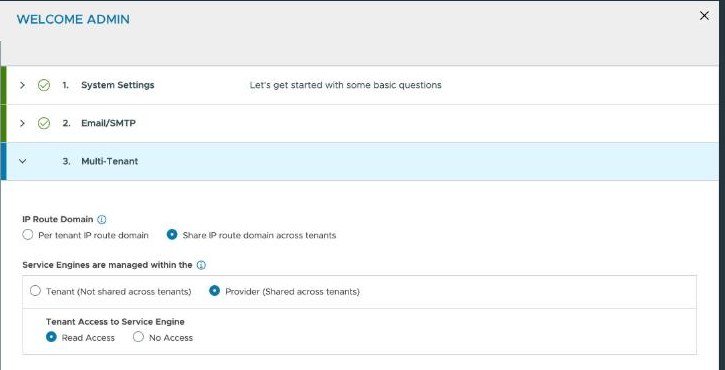Click the Tenant Access to Service Engine label
Image resolution: width=725 pixels, height=370 pixels.
click(115, 322)
